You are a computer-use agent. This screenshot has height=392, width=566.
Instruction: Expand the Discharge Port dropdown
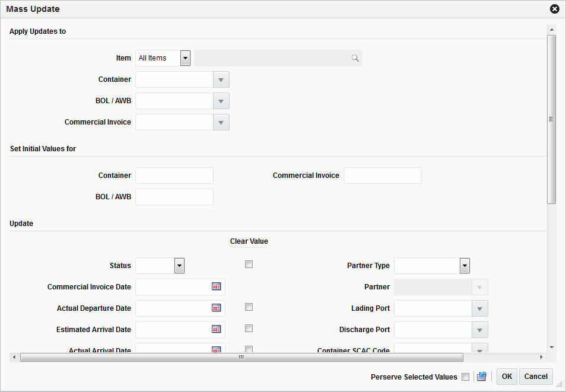[x=480, y=330]
